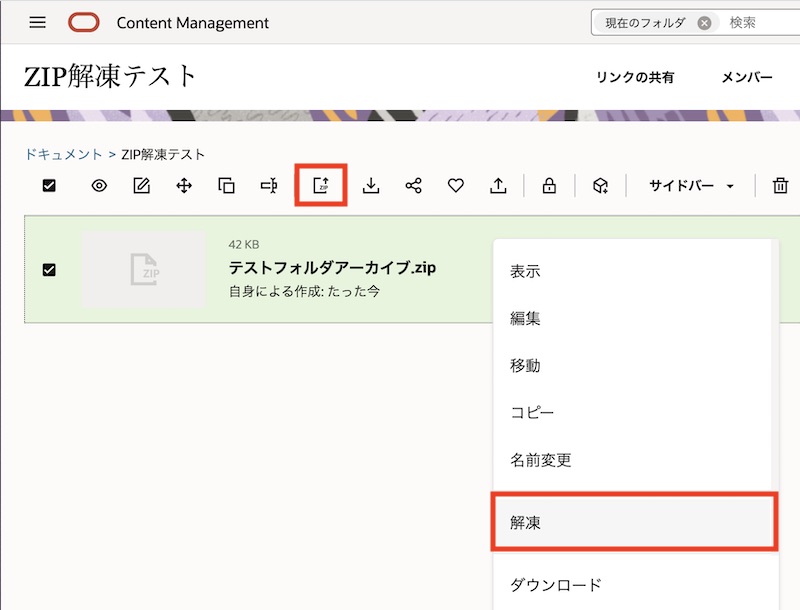Select 名前変更 in the context menu

[x=540, y=460]
